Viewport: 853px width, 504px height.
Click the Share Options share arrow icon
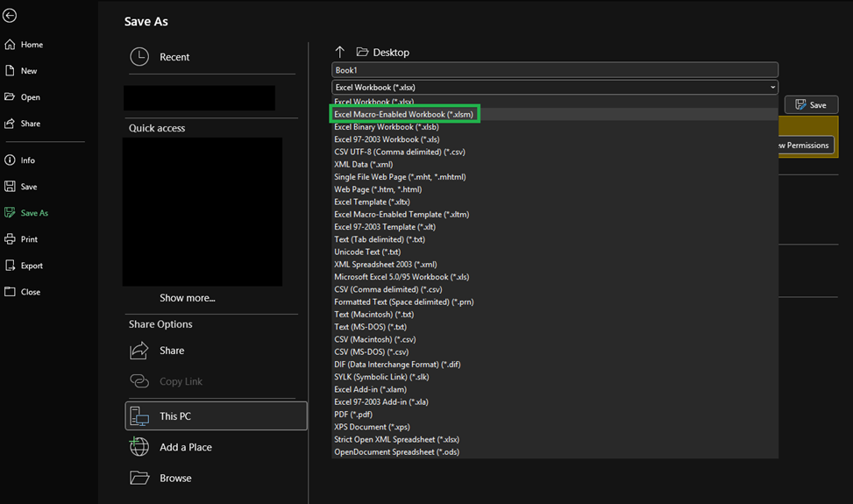click(139, 350)
